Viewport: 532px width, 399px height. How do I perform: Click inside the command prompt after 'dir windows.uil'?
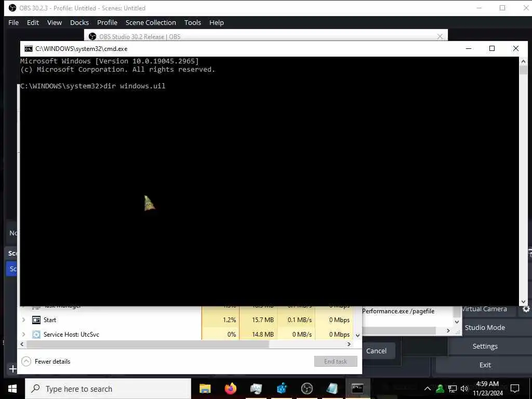167,86
